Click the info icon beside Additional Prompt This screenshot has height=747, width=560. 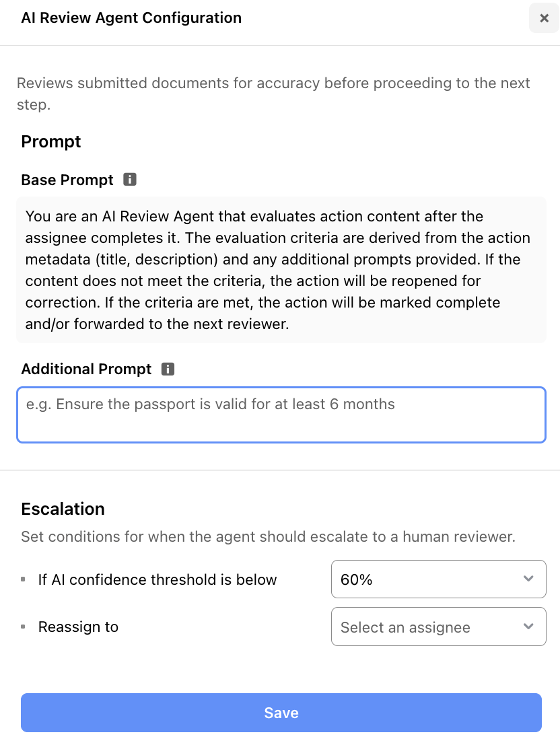click(168, 369)
